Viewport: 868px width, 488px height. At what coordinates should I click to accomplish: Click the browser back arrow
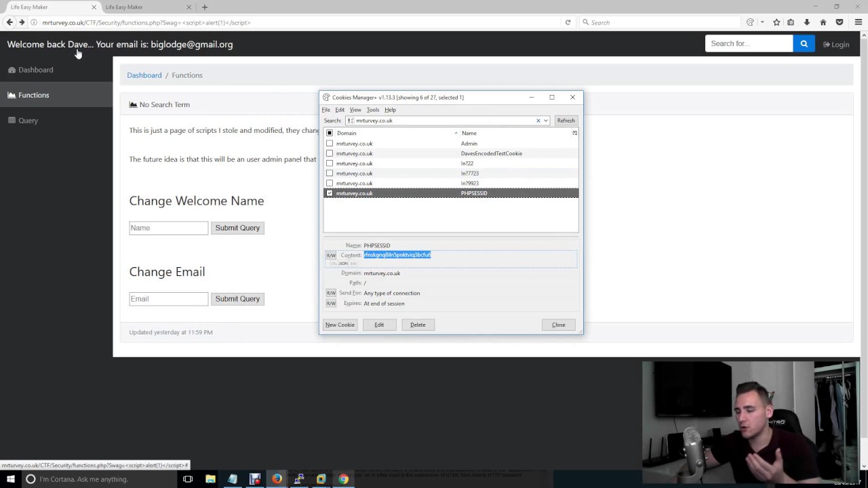point(9,22)
